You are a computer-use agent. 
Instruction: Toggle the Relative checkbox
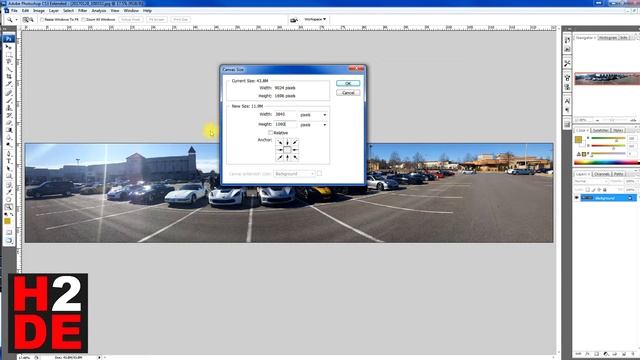pyautogui.click(x=270, y=133)
